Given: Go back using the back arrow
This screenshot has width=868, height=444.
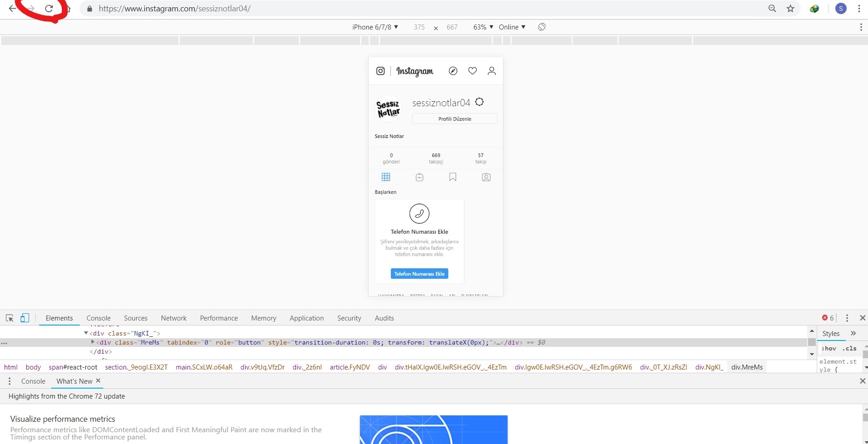Looking at the screenshot, I should tap(12, 9).
